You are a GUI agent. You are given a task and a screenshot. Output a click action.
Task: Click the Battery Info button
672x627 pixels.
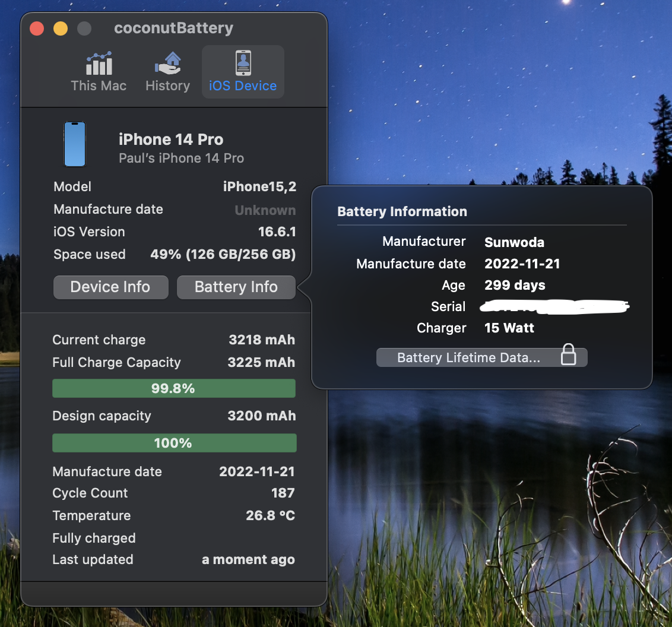click(236, 287)
